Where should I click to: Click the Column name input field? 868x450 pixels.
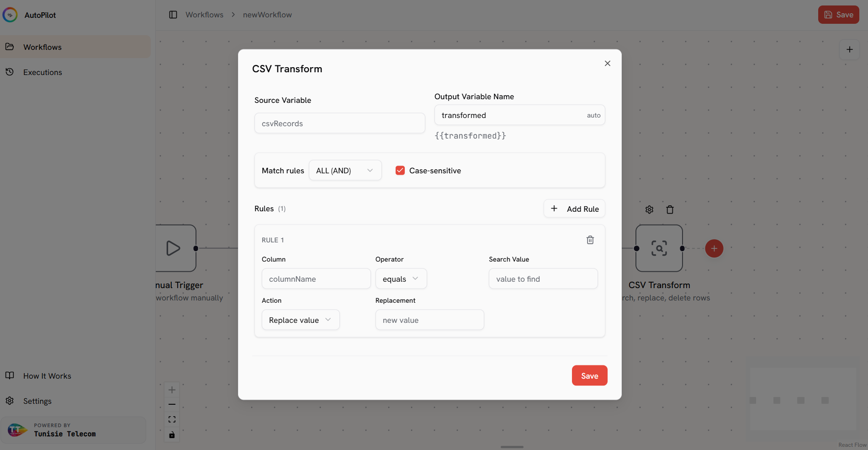[316, 279]
